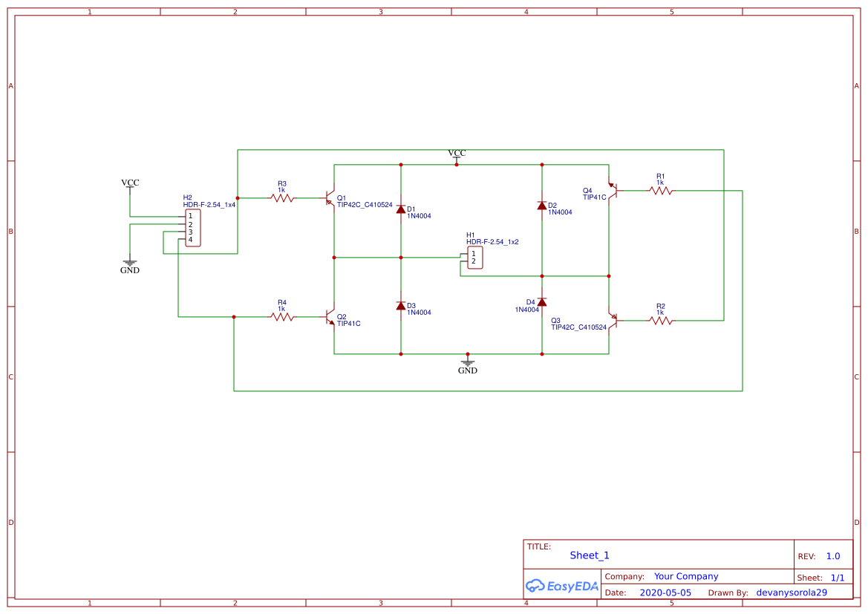Select diode D3 1N4004 symbol

pyautogui.click(x=401, y=306)
